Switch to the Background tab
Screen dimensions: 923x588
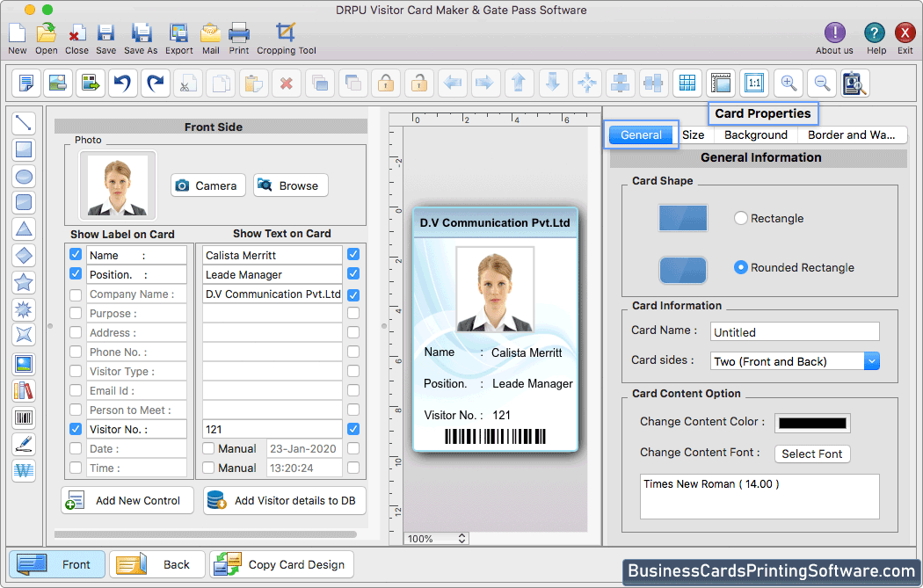[x=756, y=134]
